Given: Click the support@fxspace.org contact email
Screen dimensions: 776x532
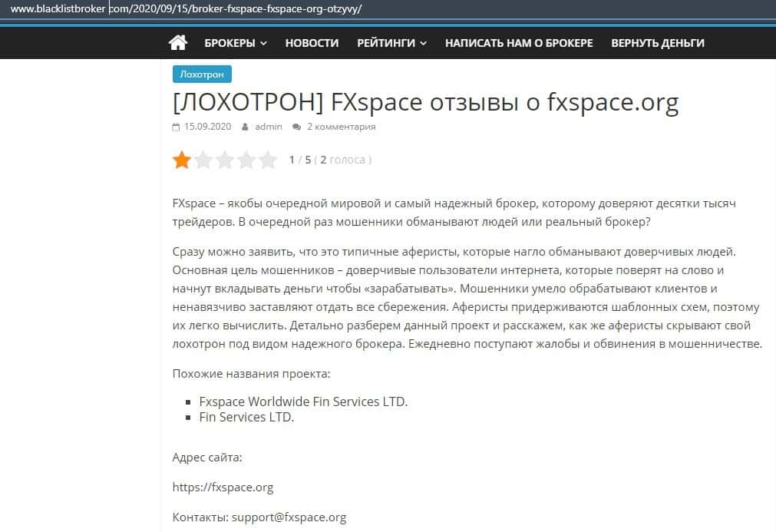Looking at the screenshot, I should click(289, 517).
